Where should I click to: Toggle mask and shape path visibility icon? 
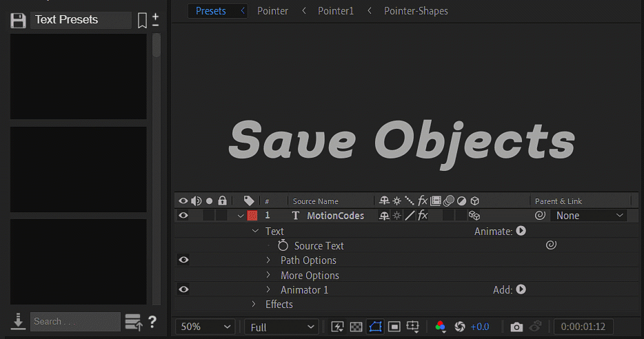(375, 327)
